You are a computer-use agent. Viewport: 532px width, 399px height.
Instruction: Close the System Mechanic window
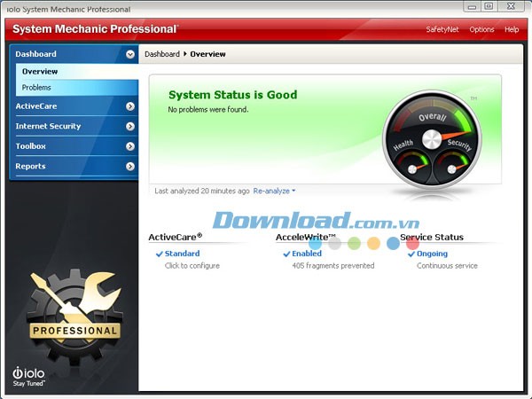tap(511, 6)
